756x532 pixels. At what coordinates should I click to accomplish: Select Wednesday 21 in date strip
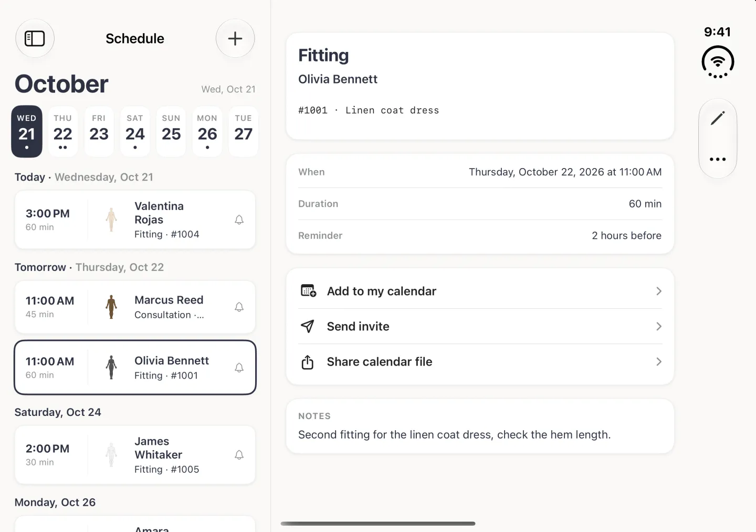[x=27, y=132]
